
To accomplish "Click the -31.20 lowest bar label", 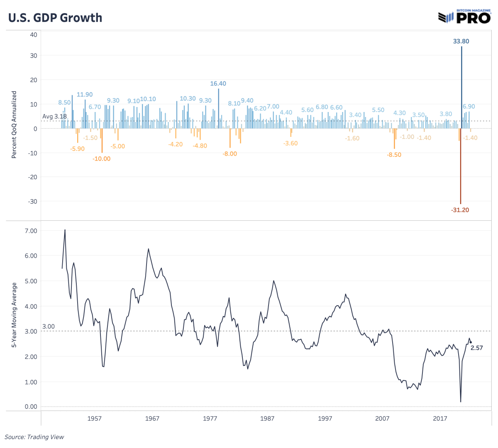I will pyautogui.click(x=460, y=210).
